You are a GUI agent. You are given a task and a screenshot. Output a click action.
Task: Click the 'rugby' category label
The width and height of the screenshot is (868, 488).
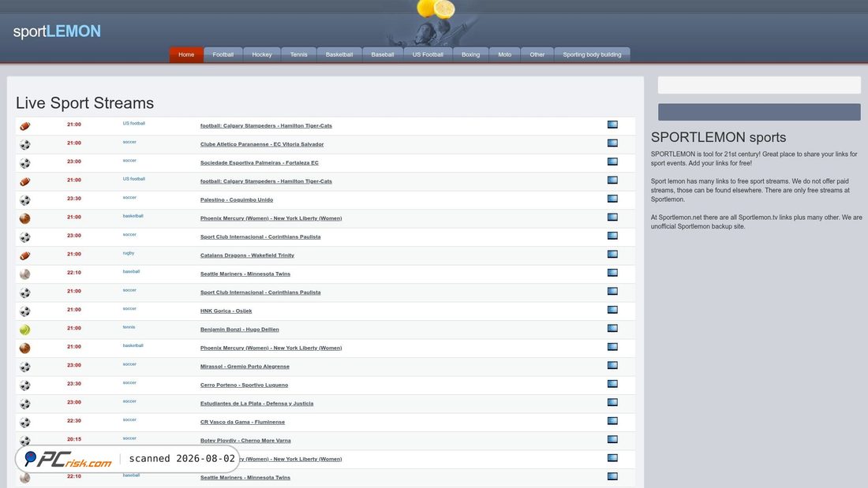[129, 253]
